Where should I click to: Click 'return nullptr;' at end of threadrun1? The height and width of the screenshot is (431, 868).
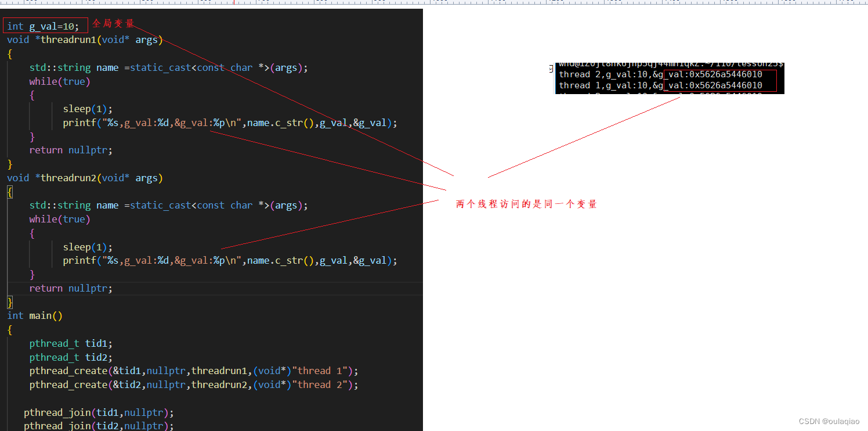[x=71, y=150]
